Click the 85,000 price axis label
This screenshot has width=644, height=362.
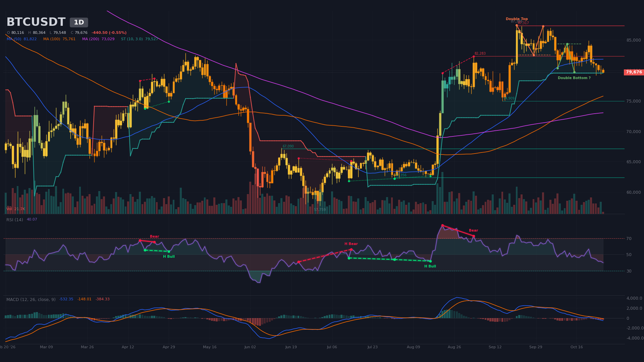pyautogui.click(x=634, y=40)
